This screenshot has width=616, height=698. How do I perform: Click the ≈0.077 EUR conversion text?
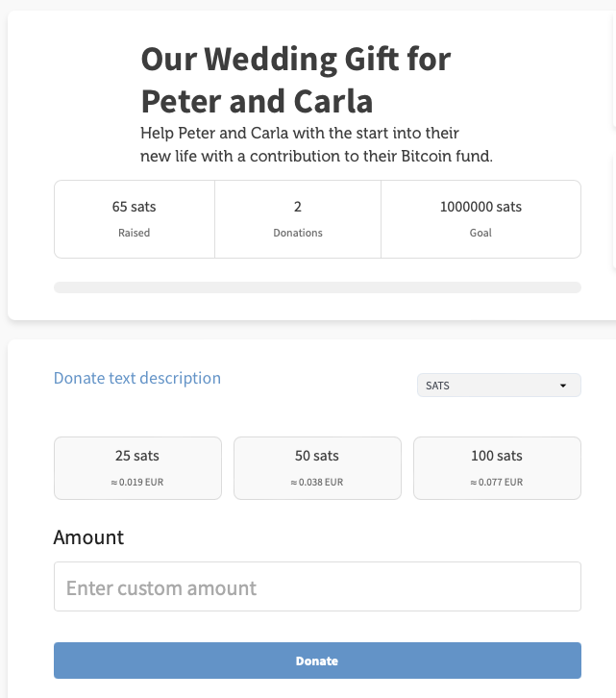point(497,483)
